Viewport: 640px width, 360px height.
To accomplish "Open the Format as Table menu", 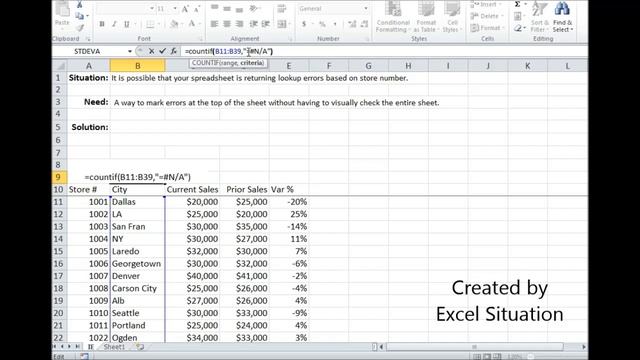I will 426,17.
